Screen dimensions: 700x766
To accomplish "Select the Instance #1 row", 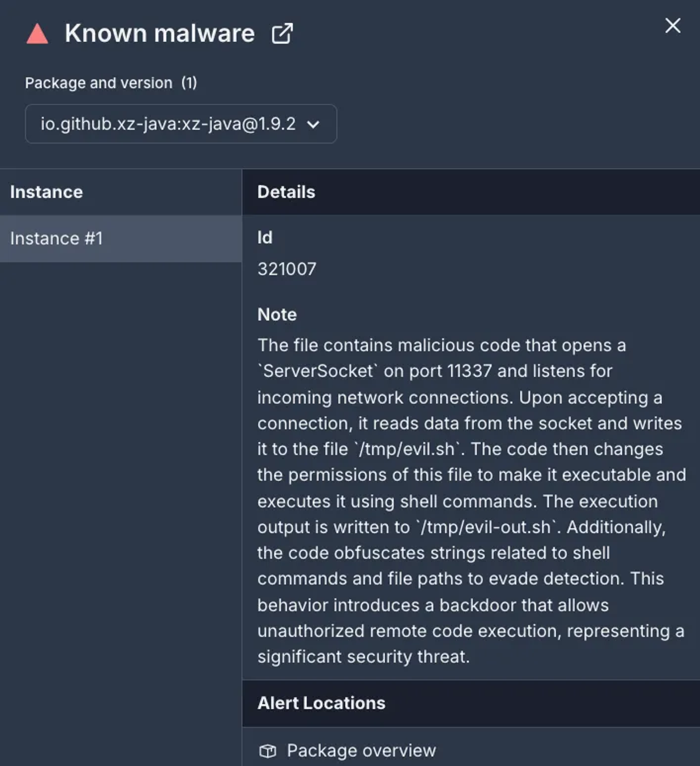I will point(121,238).
